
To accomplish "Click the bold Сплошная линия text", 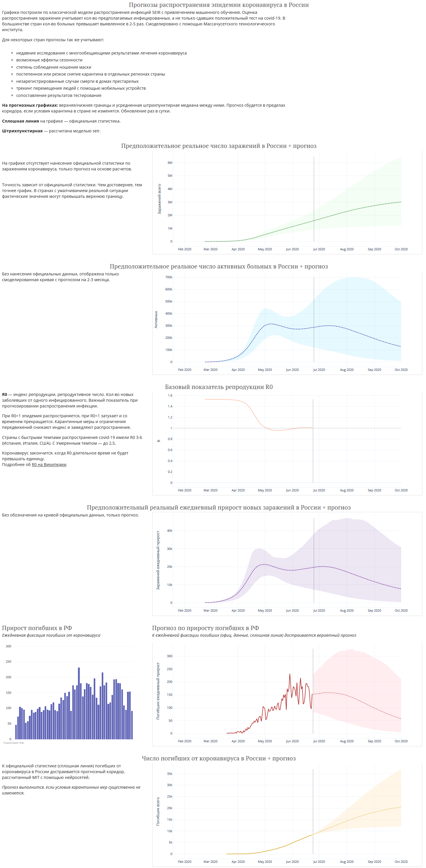I will tap(20, 121).
